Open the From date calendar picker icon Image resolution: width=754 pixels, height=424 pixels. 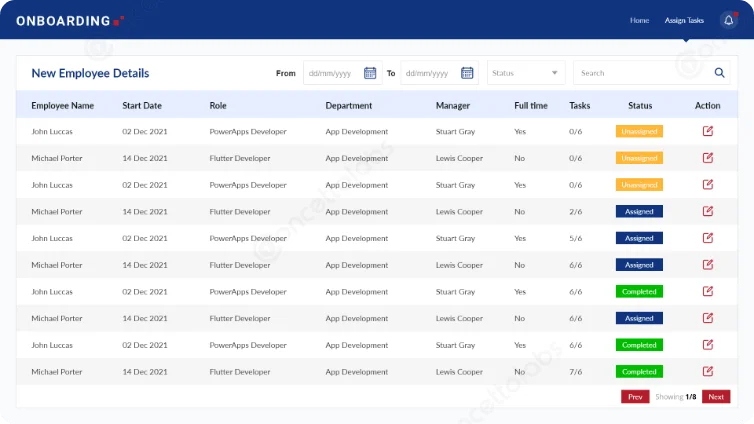click(370, 73)
